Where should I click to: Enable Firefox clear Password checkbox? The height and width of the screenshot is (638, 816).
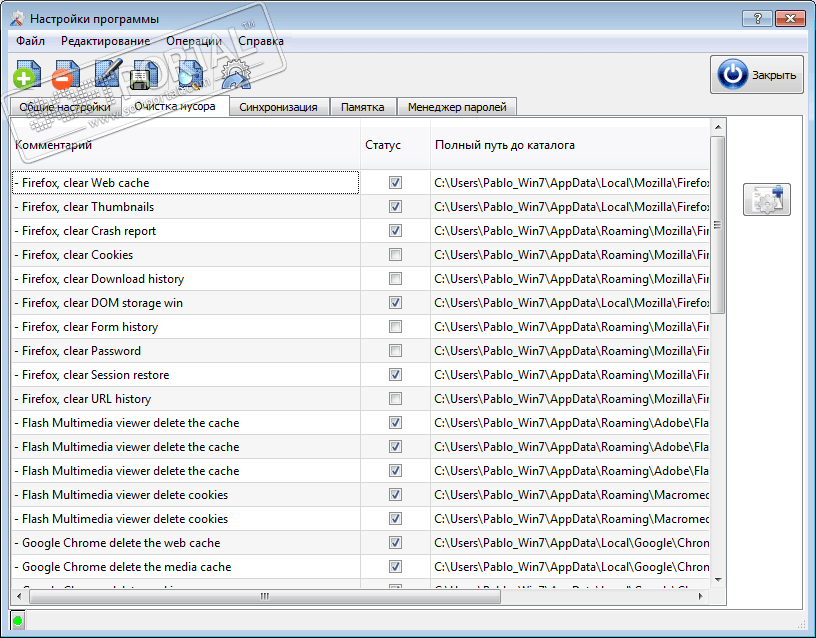(396, 351)
